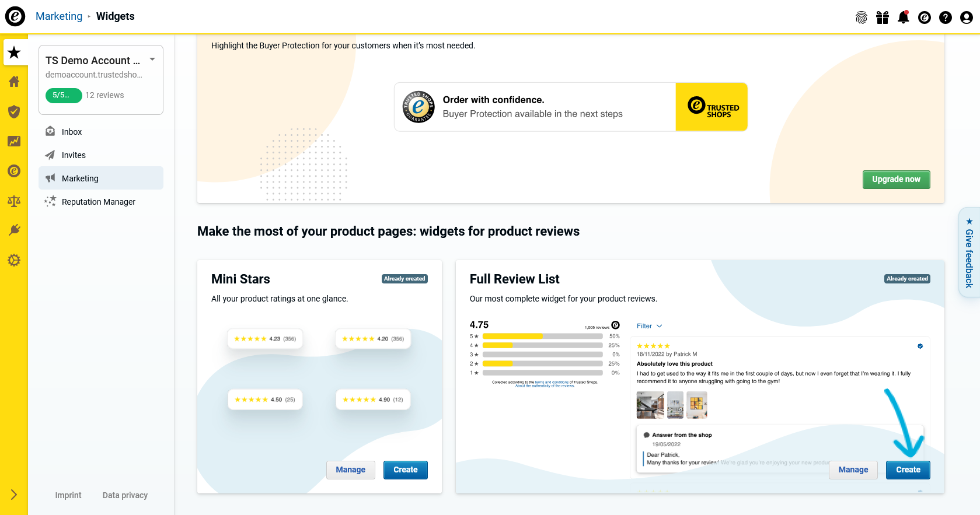Open the Inbox menu item
This screenshot has height=515, width=980.
click(x=101, y=132)
